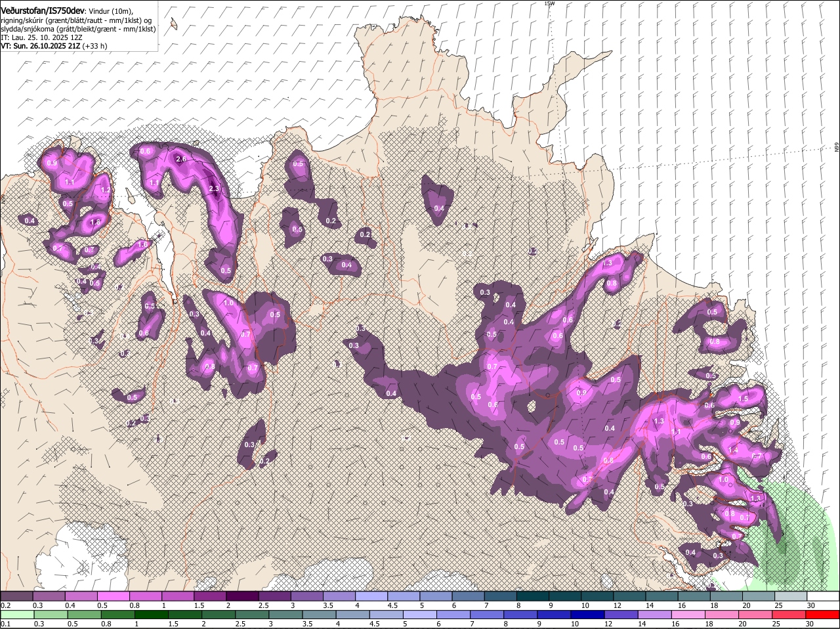
Task: Click the "slydda/snjókoma" legend description line
Action: click(78, 29)
